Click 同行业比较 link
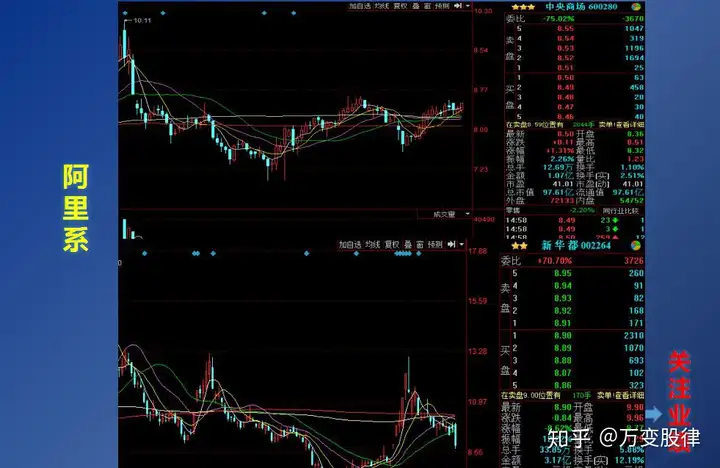This screenshot has height=468, width=720. (x=621, y=211)
